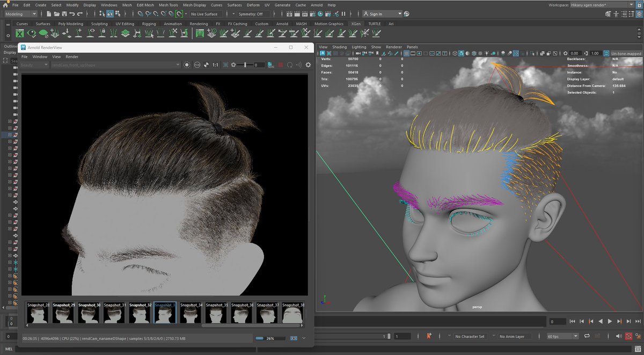Click the New Scene icon
644x355 pixels.
coord(48,13)
